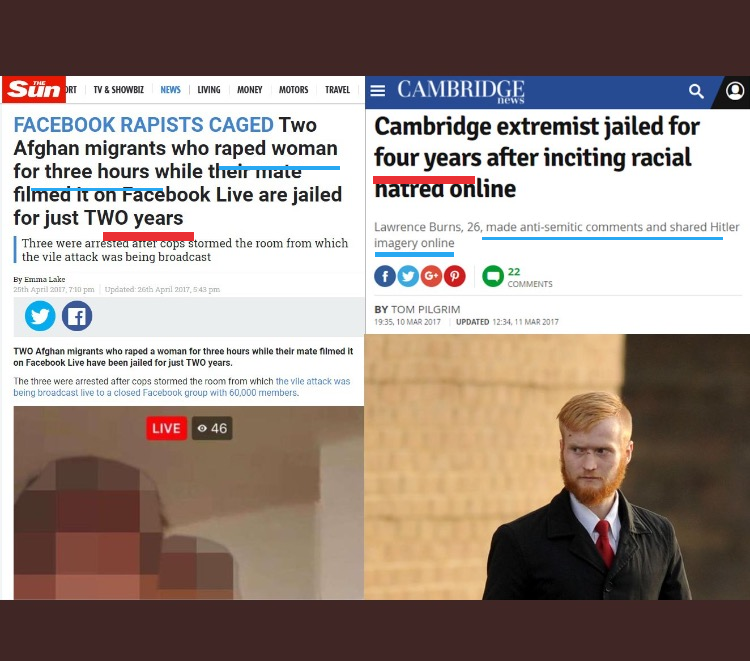
Task: Open the pixelated LIVE video thumbnail
Action: pos(188,503)
